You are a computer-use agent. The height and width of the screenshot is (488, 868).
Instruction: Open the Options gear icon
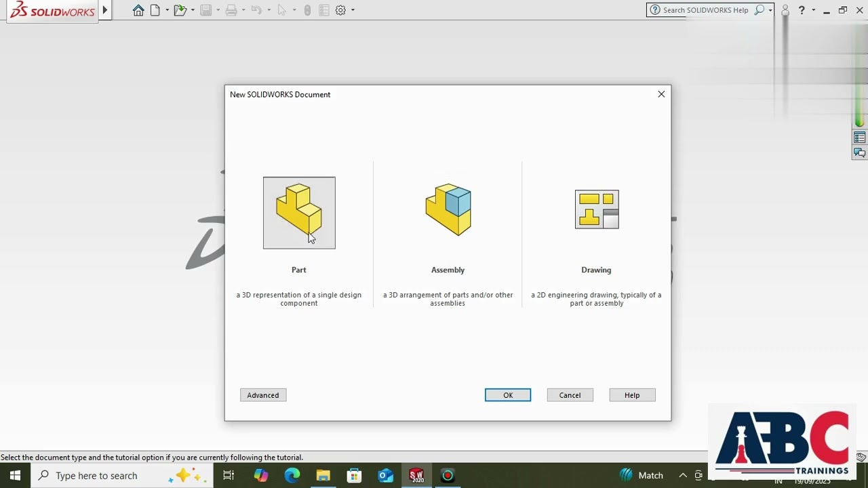tap(340, 10)
